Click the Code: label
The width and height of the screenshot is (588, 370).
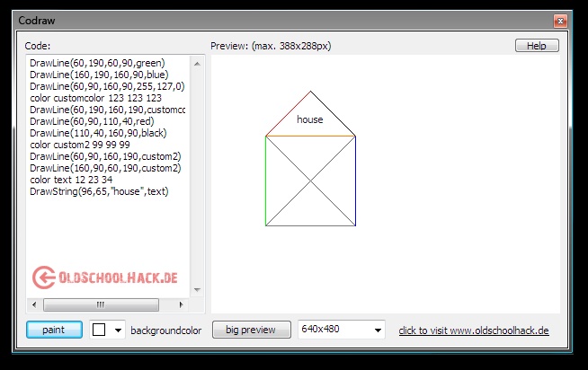pos(38,46)
